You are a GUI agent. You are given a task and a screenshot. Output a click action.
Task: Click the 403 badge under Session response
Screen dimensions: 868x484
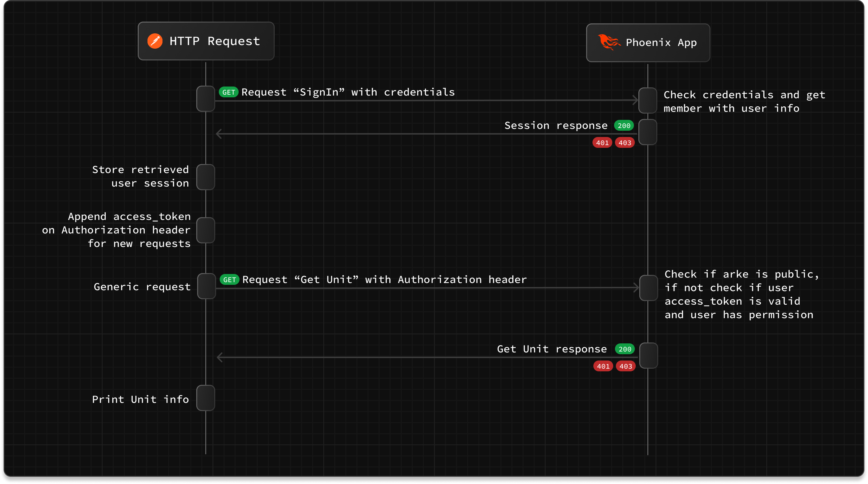tap(625, 143)
